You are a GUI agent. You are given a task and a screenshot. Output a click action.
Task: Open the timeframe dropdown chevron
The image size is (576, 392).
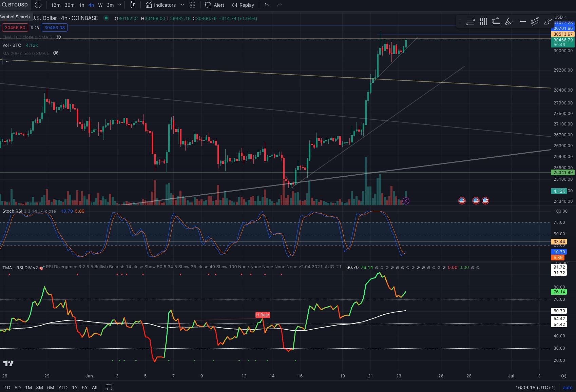119,5
